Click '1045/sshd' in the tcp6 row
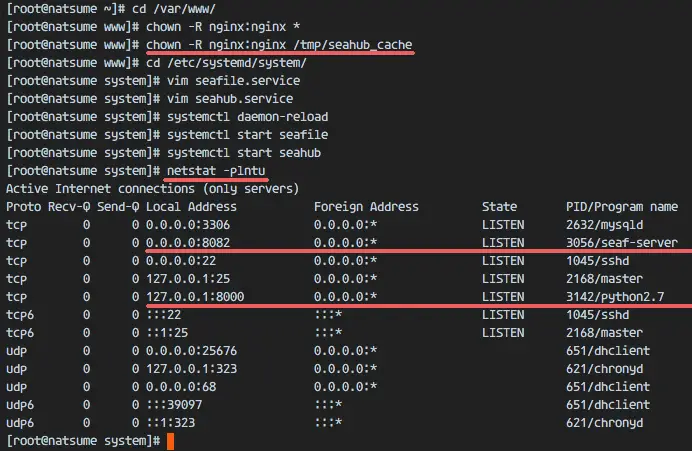692x451 pixels. click(598, 315)
